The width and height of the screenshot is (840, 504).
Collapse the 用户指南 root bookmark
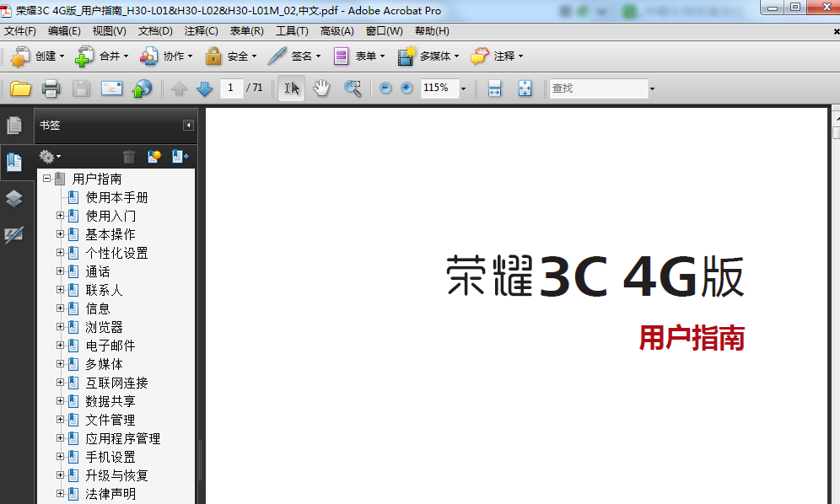click(x=47, y=179)
